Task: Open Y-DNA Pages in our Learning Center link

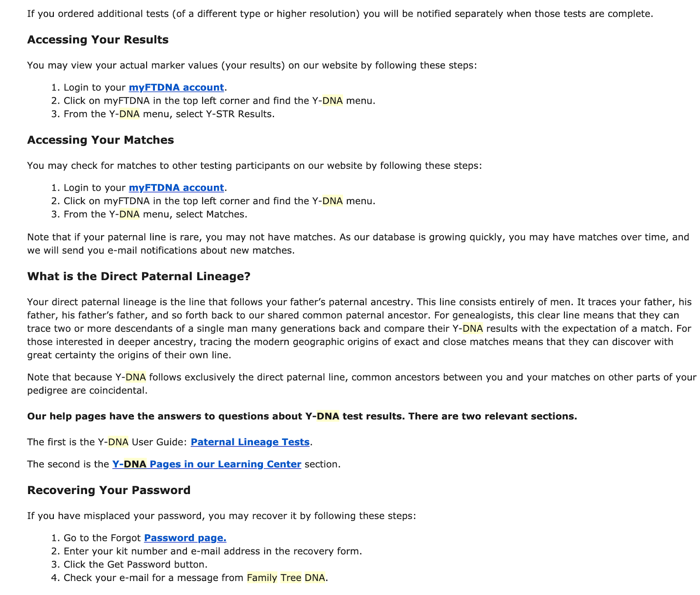Action: 206,464
